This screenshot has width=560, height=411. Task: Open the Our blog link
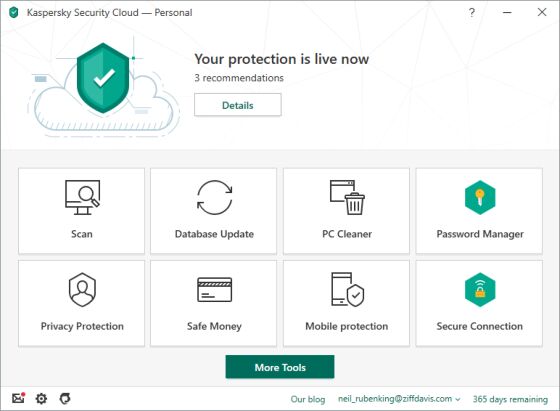pyautogui.click(x=308, y=399)
